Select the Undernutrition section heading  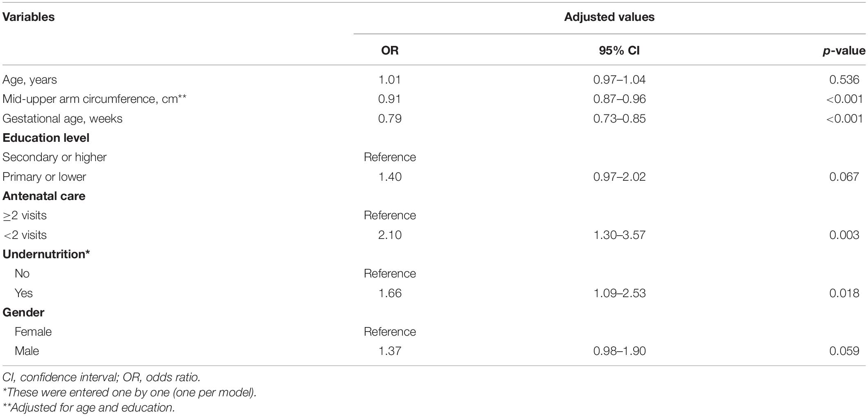[x=46, y=254]
